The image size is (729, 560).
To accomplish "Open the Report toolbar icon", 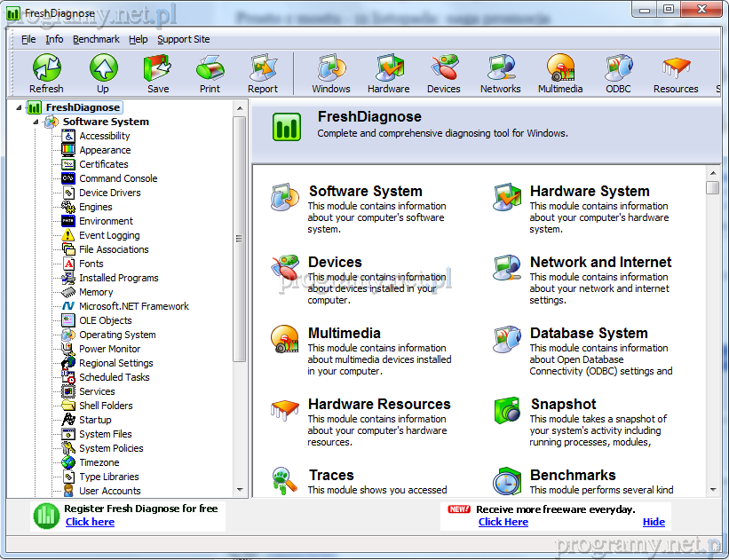I will (263, 68).
